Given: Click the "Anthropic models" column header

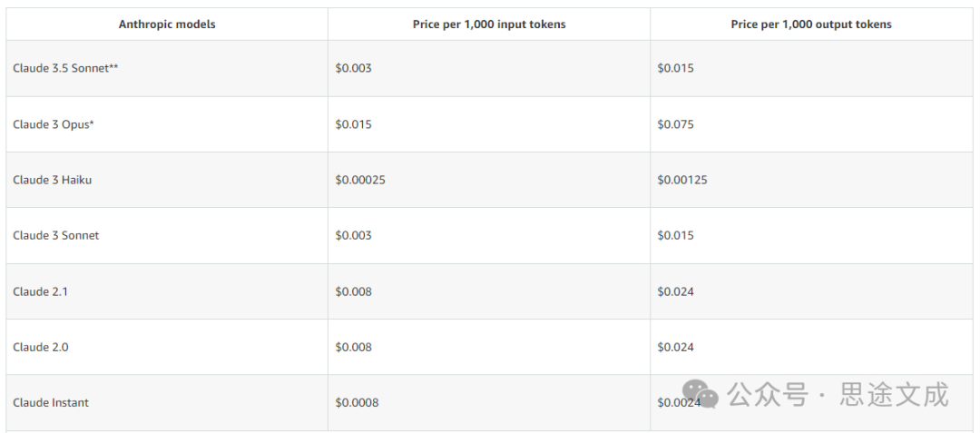Looking at the screenshot, I should click(x=167, y=25).
